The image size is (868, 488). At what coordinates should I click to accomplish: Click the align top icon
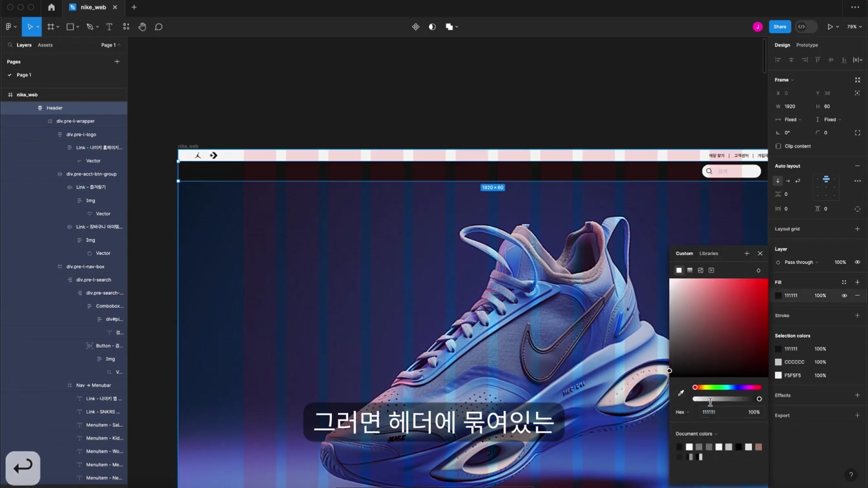818,59
